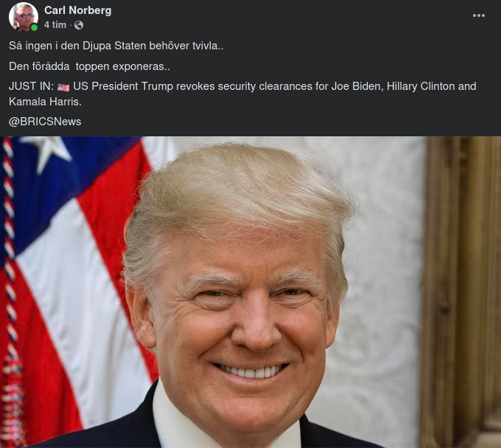This screenshot has height=448, width=501.
Task: Click "Hillary Clinton" in the post text
Action: click(x=421, y=86)
